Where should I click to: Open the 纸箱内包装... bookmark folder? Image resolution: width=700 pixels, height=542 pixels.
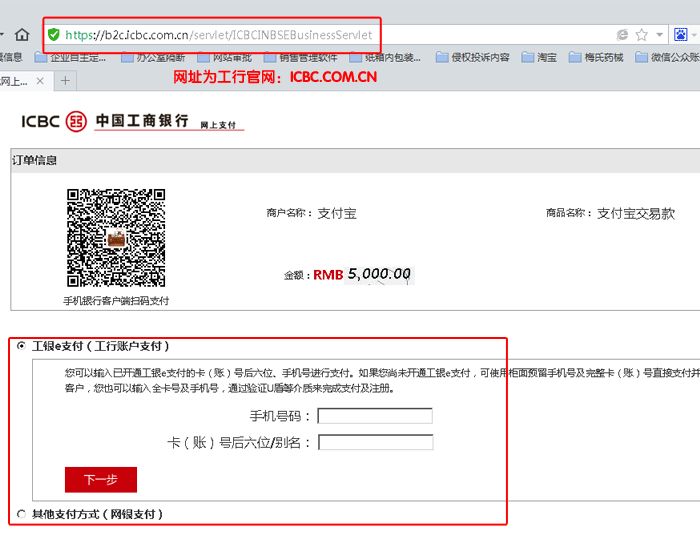pyautogui.click(x=385, y=57)
